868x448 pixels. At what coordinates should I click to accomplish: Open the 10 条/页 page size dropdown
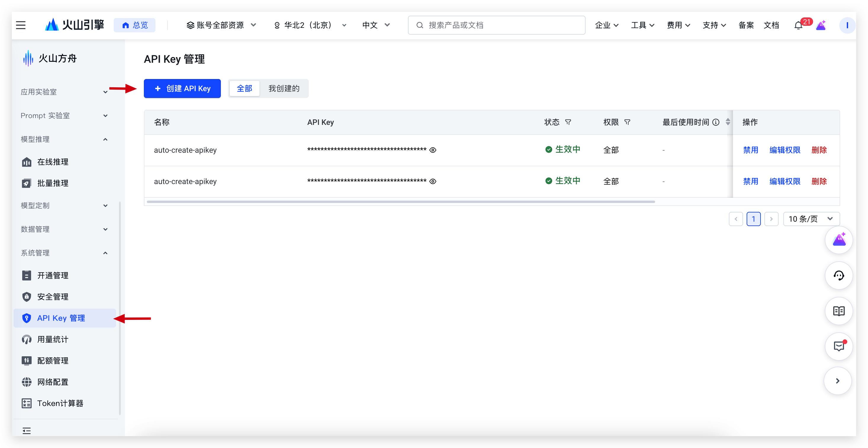coord(811,219)
